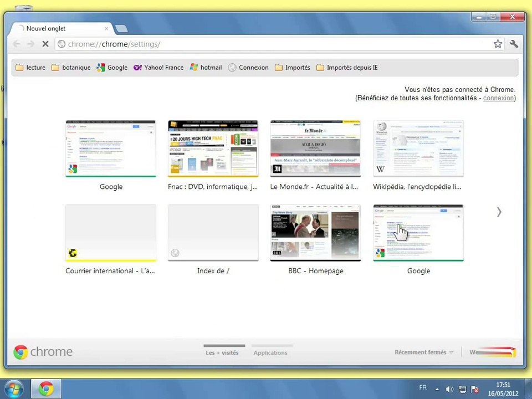Open the Yahoo! France bookmark
Viewport: 532px width, 399px height.
point(158,68)
